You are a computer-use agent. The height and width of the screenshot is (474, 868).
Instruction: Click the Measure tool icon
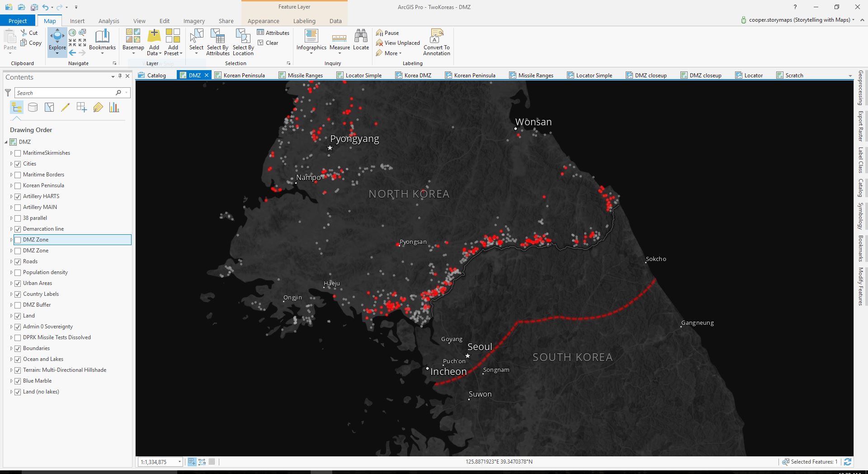pyautogui.click(x=339, y=37)
